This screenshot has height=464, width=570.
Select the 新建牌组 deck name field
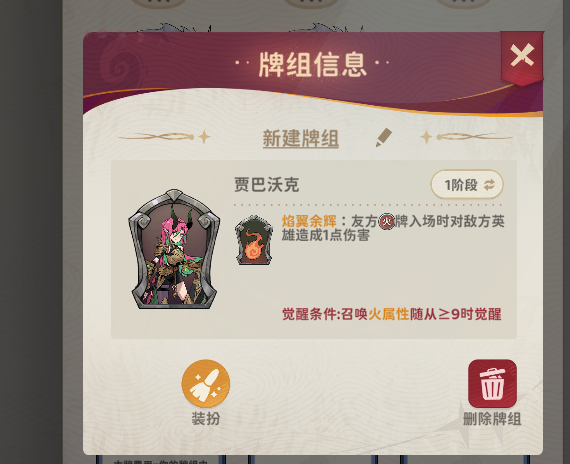(301, 138)
